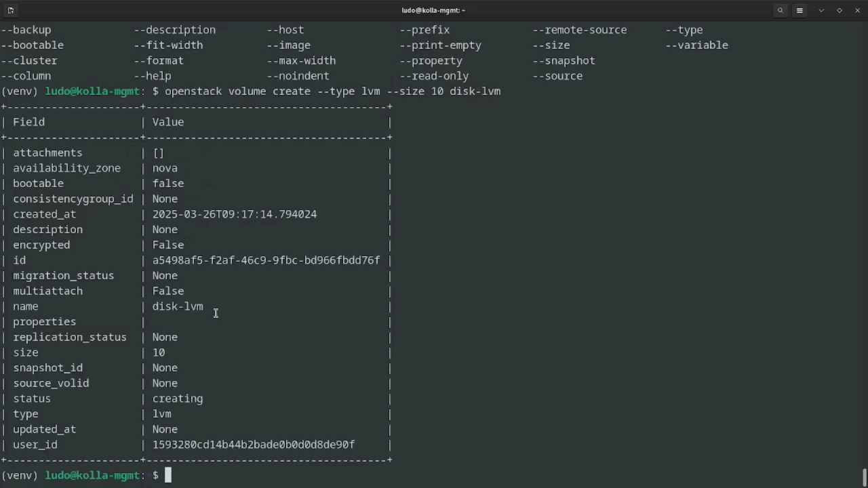Click the --bootable option suggestion
The width and height of the screenshot is (868, 488).
32,45
